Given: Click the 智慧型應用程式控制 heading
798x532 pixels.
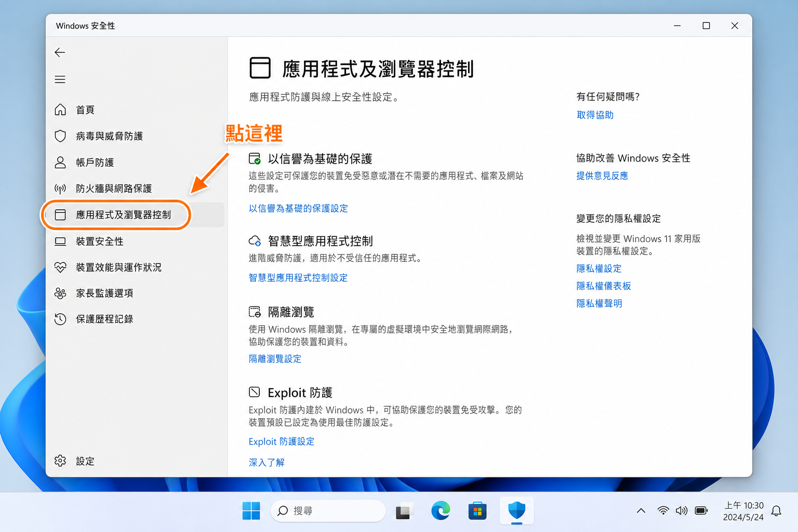Looking at the screenshot, I should (x=321, y=241).
